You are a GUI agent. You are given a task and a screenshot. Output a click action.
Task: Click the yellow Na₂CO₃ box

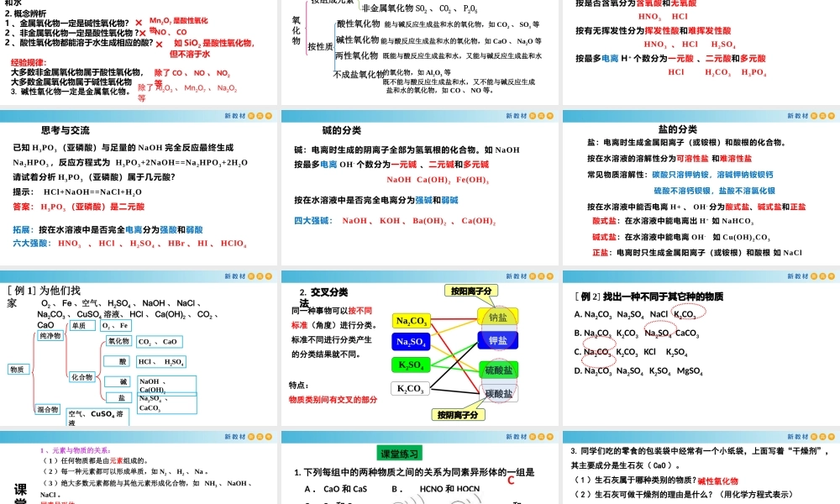411,322
